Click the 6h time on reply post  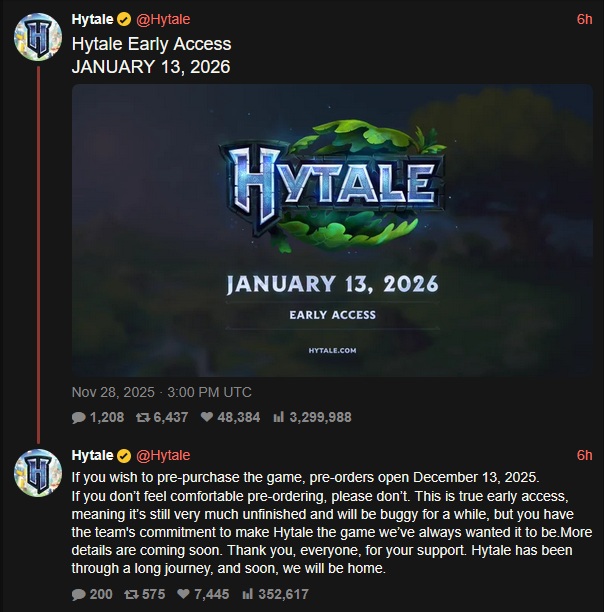pos(585,455)
